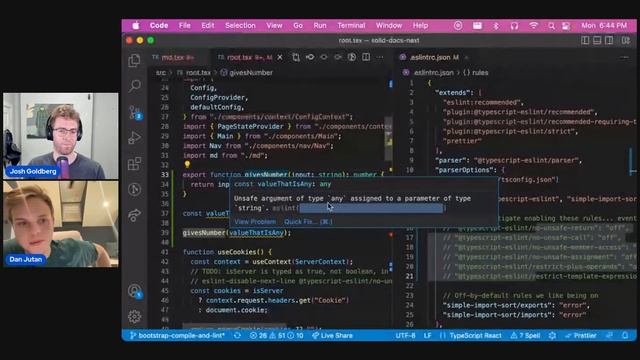Open the GitLens circular activity bar icon

(134, 189)
